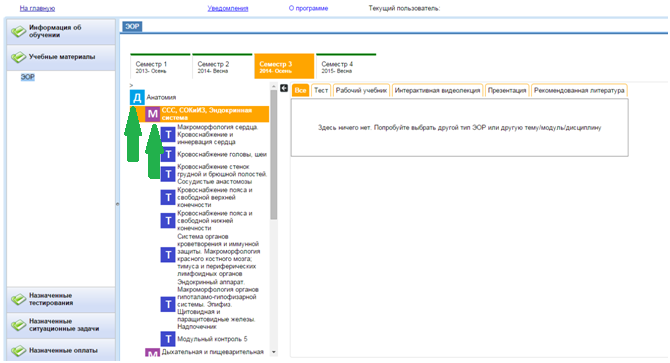The image size is (670, 363).
Task: Click Т icon for Кровоснабжение стенок грудной
Action: point(168,174)
